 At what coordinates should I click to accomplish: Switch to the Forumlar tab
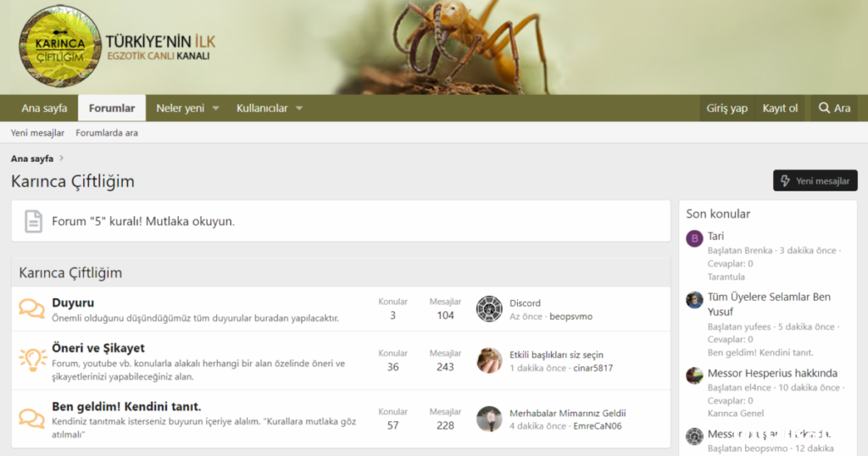tap(112, 108)
